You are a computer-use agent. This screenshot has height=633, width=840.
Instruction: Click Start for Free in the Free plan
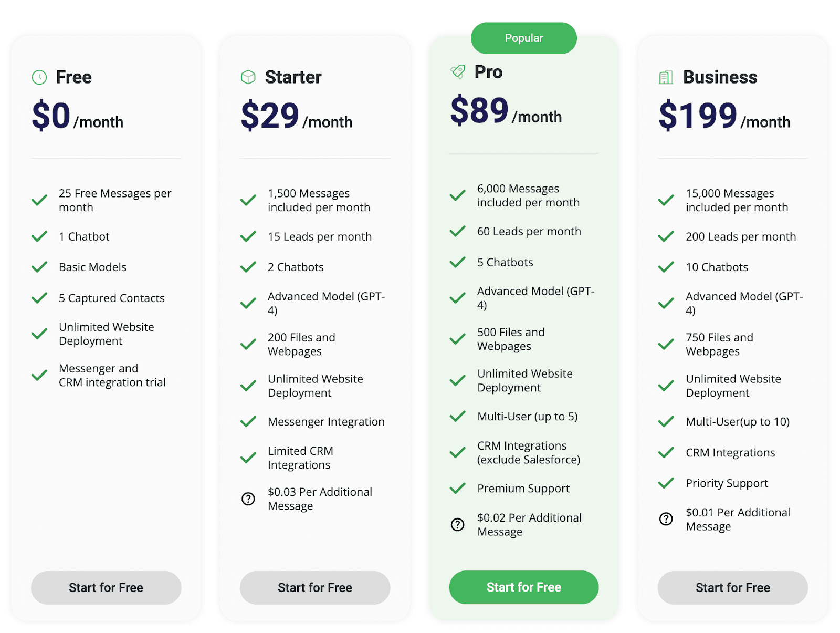click(106, 587)
